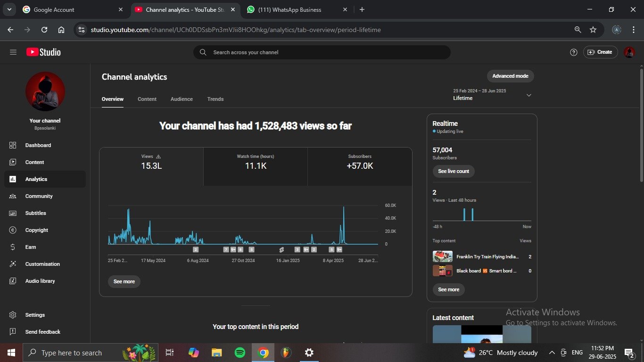Switch to the Google Account browser tab
Image resolution: width=644 pixels, height=362 pixels.
(x=73, y=9)
